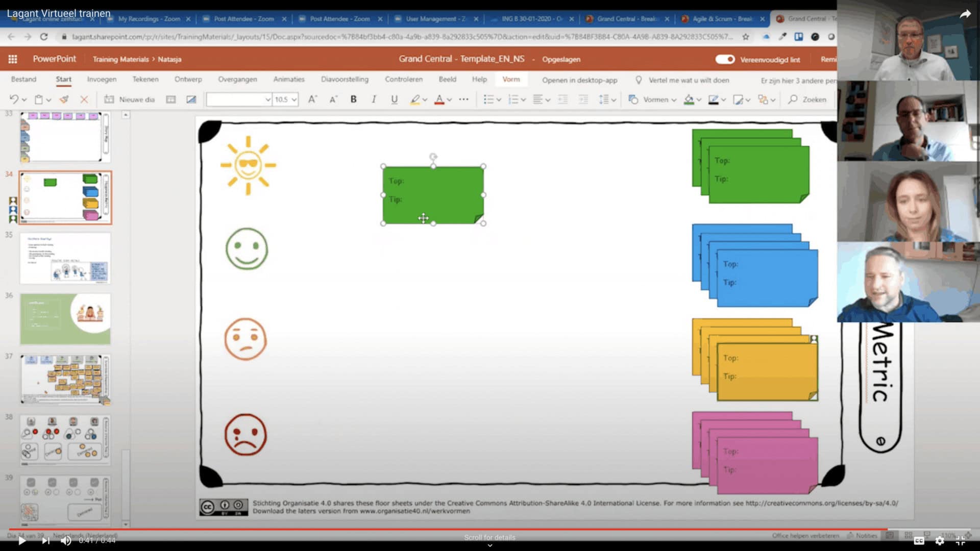Mute the video player volume
The image size is (980, 551).
coord(66,540)
